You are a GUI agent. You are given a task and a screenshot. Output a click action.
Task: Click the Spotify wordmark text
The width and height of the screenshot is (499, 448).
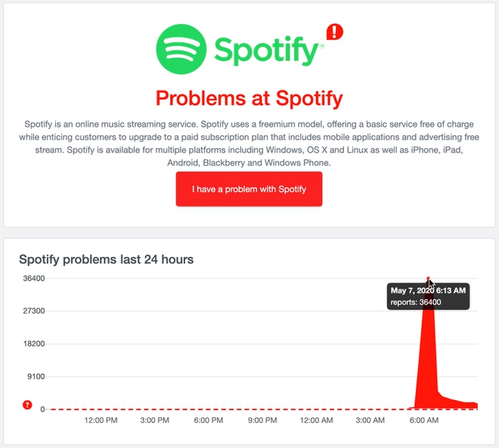[x=267, y=51]
